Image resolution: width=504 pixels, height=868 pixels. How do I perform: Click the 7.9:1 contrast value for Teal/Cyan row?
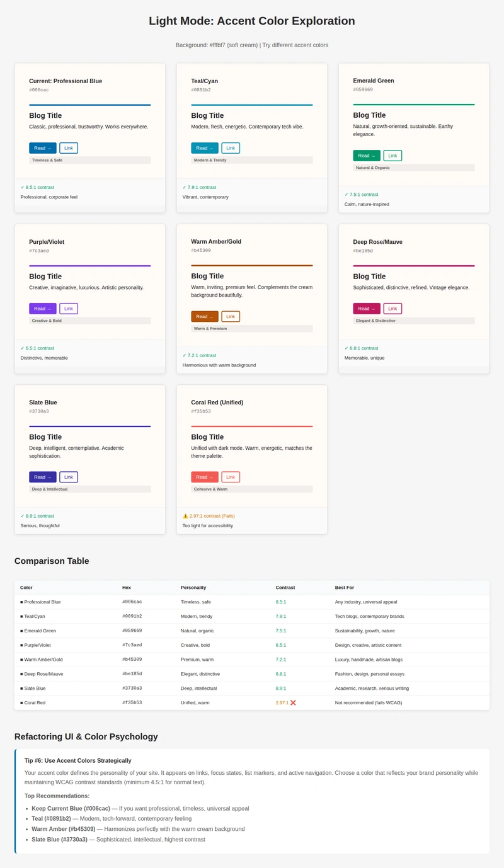point(280,616)
